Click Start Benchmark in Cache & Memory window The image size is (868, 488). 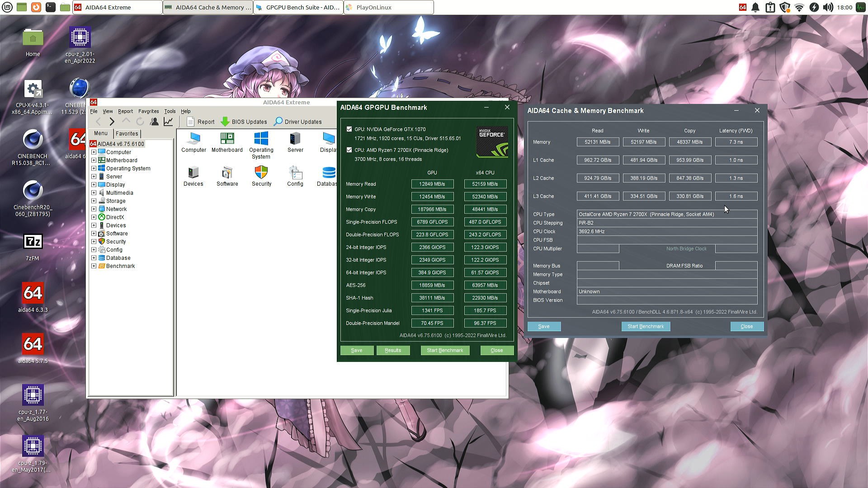pyautogui.click(x=646, y=326)
